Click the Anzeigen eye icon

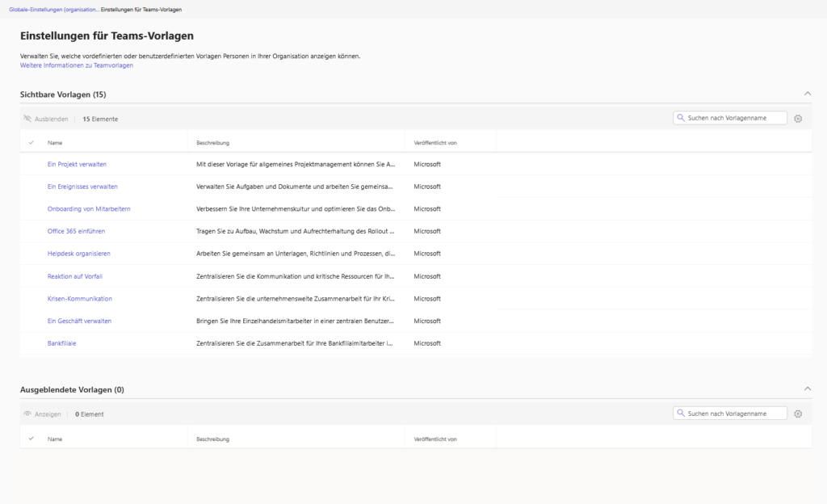(x=29, y=413)
